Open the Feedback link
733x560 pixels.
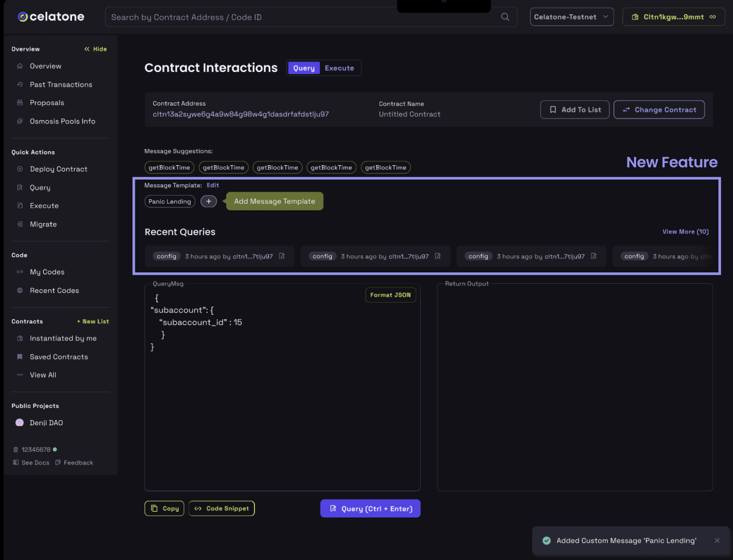(74, 463)
